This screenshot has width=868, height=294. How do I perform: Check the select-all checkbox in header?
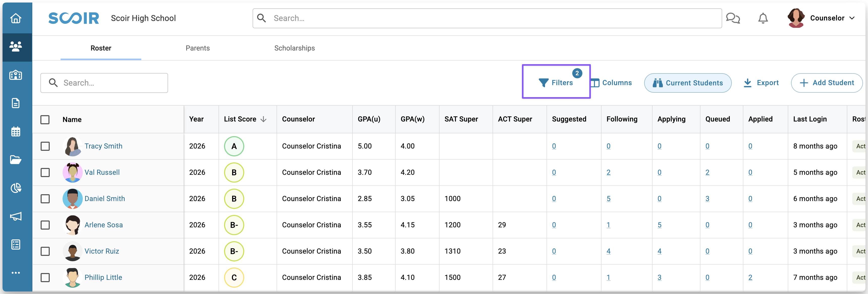[x=45, y=120]
